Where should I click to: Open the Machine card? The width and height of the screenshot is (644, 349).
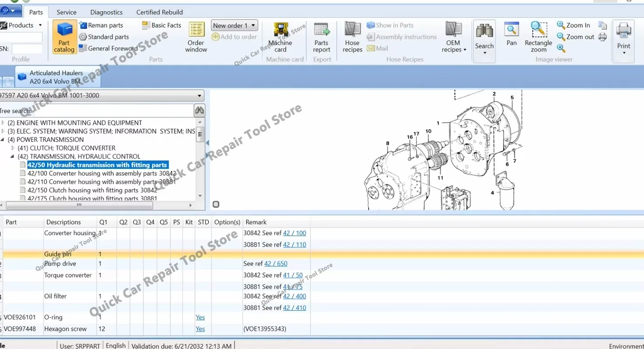click(x=281, y=37)
